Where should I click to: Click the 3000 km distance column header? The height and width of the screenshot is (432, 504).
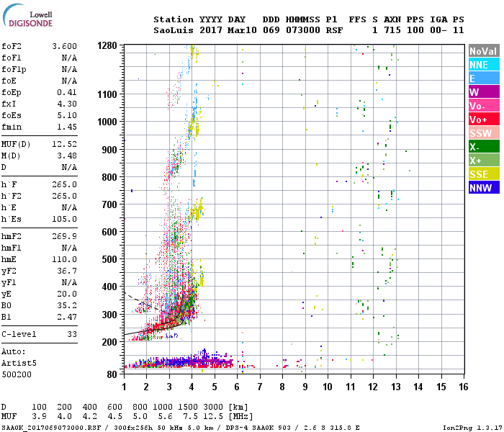coord(213,407)
